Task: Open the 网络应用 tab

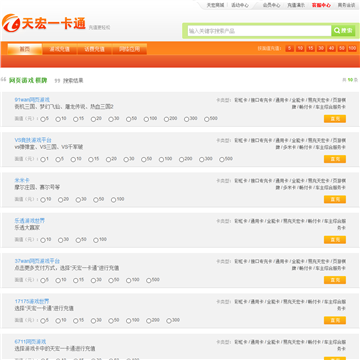Action: click(x=130, y=49)
